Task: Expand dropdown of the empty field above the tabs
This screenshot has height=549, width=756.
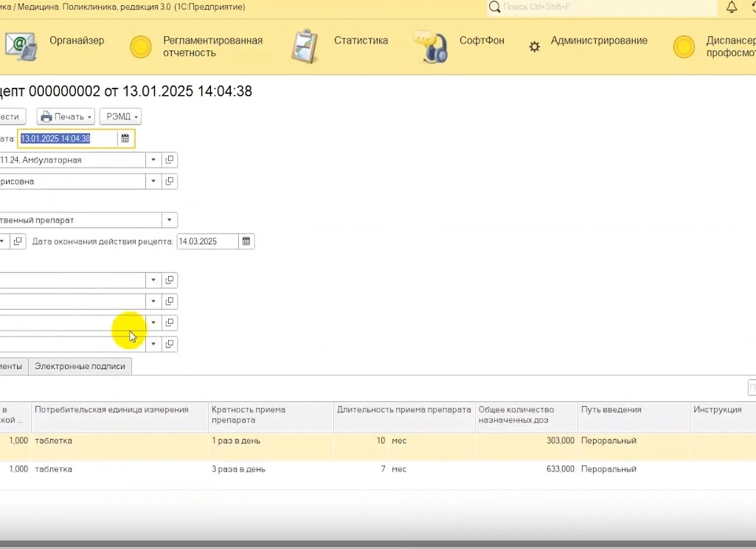Action: pyautogui.click(x=153, y=344)
